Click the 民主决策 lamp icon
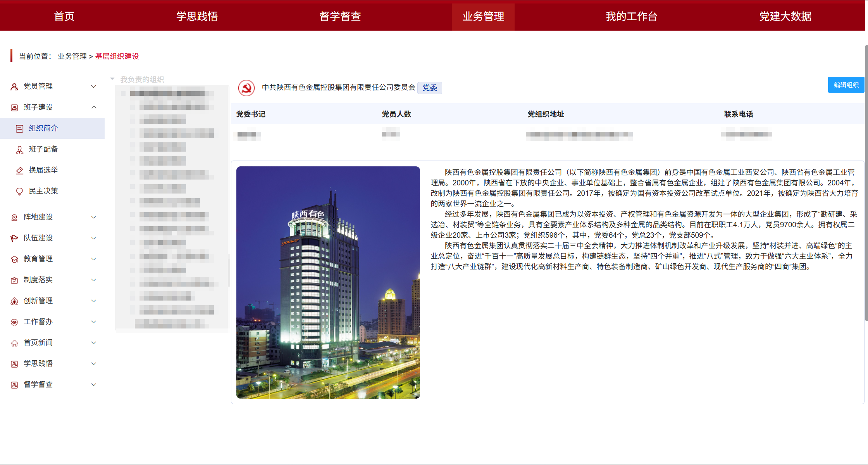This screenshot has height=465, width=868. tap(19, 191)
